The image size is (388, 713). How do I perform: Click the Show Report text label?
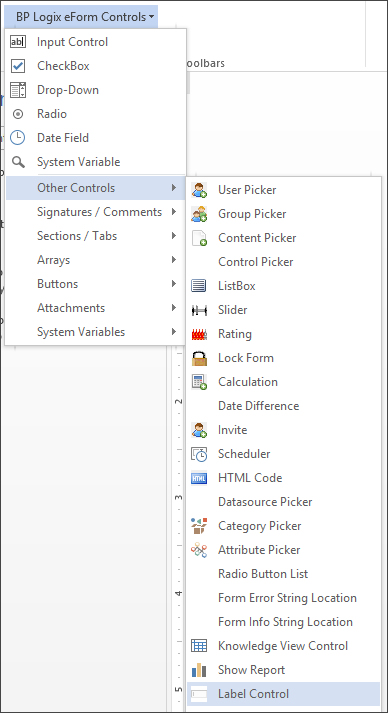[252, 670]
